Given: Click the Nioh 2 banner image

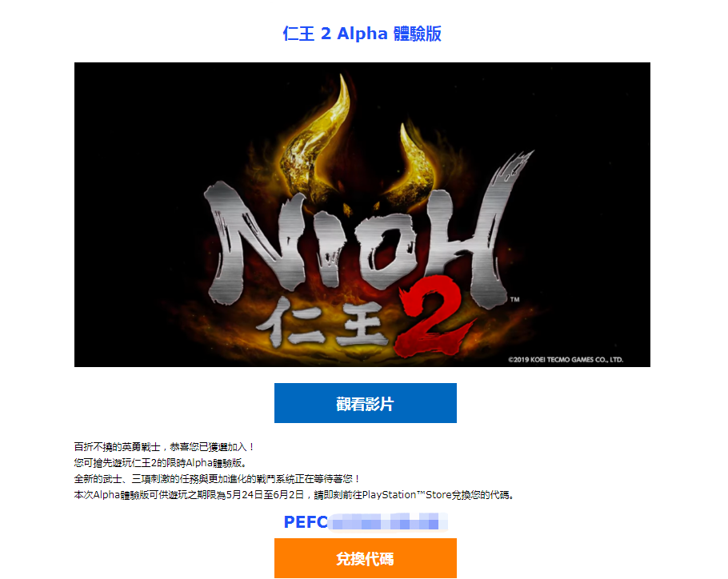Looking at the screenshot, I should pos(362,214).
